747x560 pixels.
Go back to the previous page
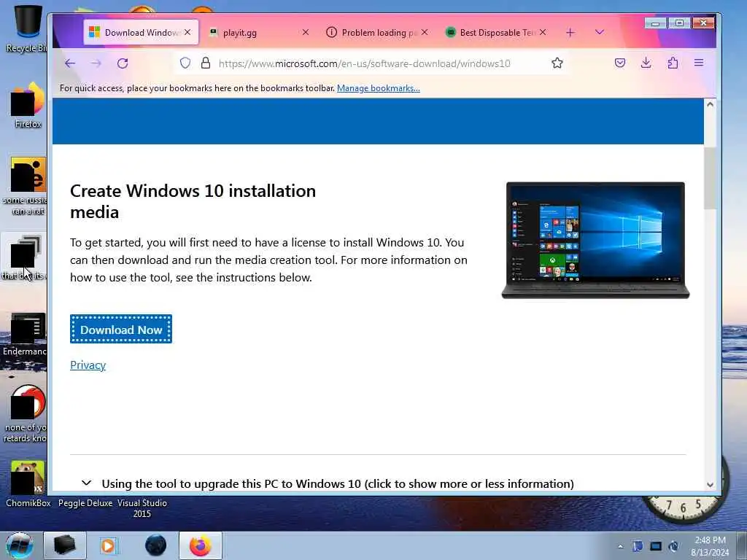[70, 63]
